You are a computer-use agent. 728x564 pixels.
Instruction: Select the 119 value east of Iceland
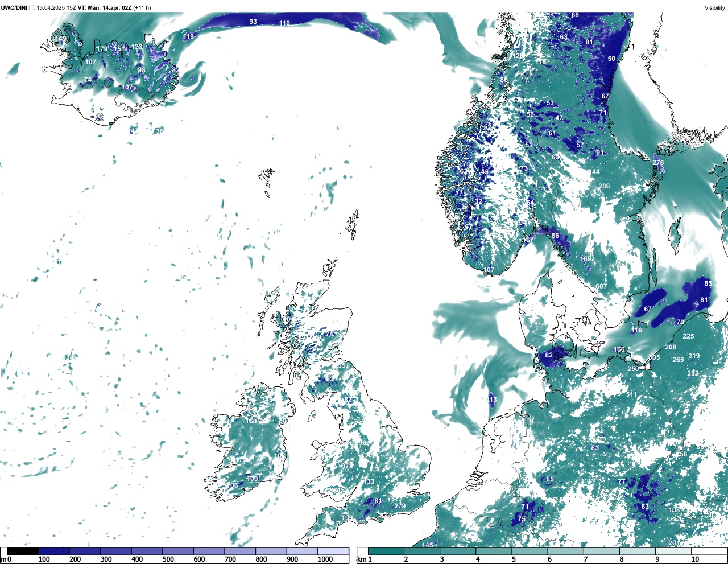point(188,36)
